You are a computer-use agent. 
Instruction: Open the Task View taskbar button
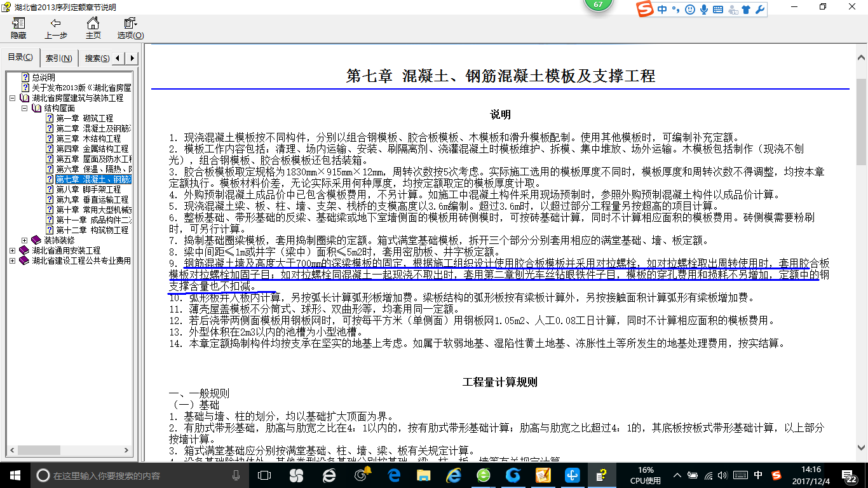pos(264,475)
